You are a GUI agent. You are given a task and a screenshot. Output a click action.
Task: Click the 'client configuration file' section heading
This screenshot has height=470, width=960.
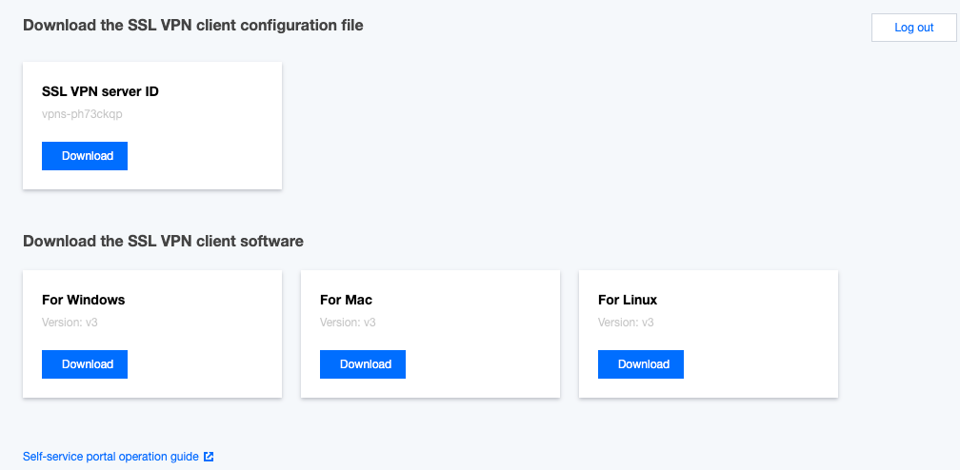(x=192, y=26)
